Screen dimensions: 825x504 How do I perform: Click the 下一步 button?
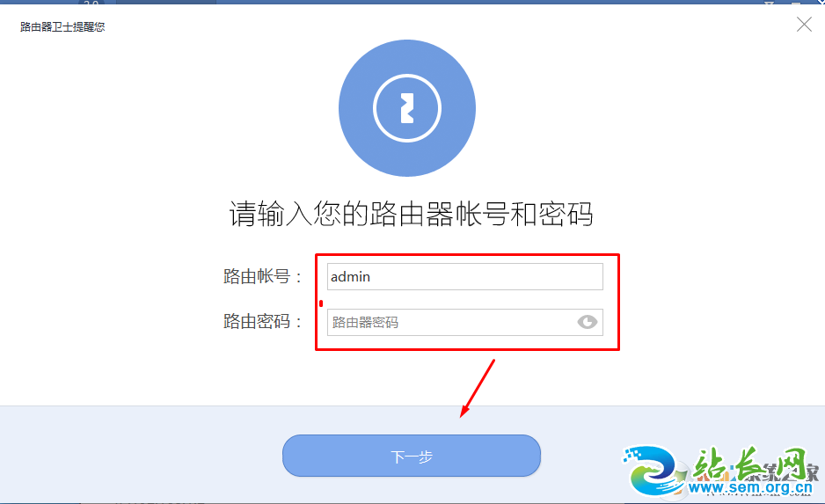tap(412, 456)
